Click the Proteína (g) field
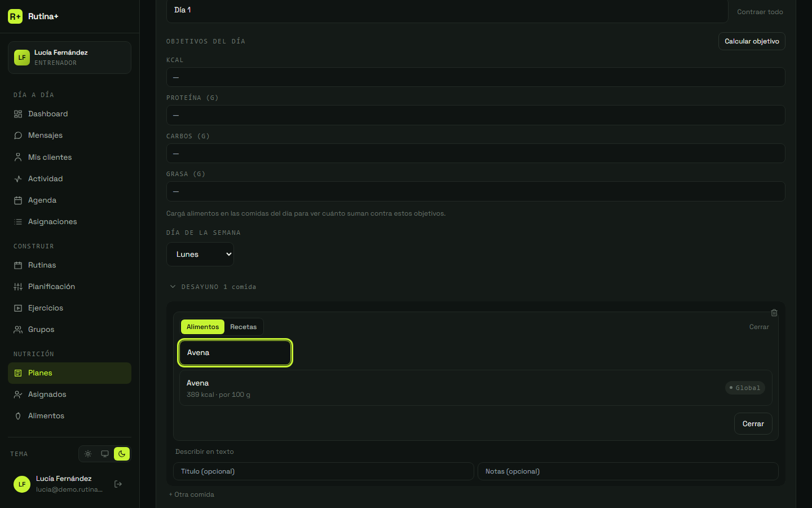The image size is (812, 508). pos(475,115)
